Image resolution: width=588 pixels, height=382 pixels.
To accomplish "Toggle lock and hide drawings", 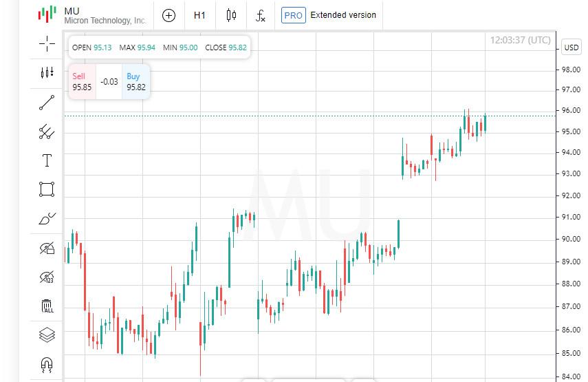I will (x=47, y=248).
